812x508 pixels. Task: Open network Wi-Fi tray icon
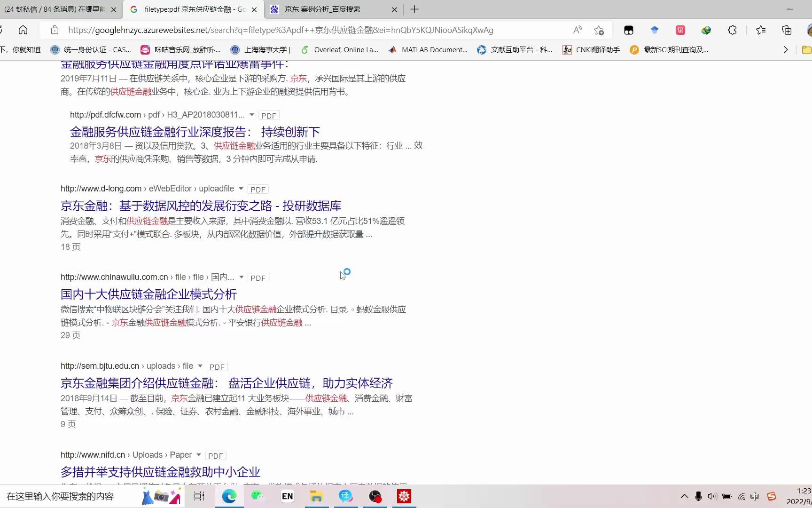742,496
